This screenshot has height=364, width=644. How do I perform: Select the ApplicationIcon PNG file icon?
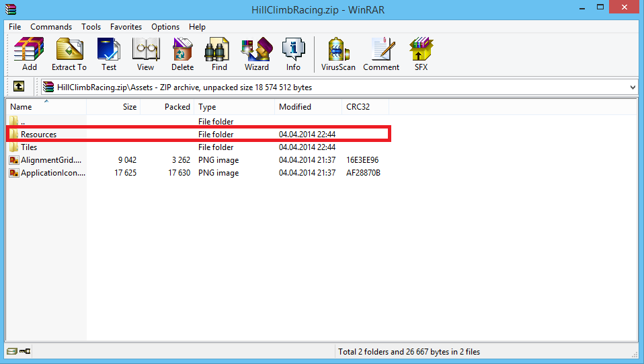point(14,173)
